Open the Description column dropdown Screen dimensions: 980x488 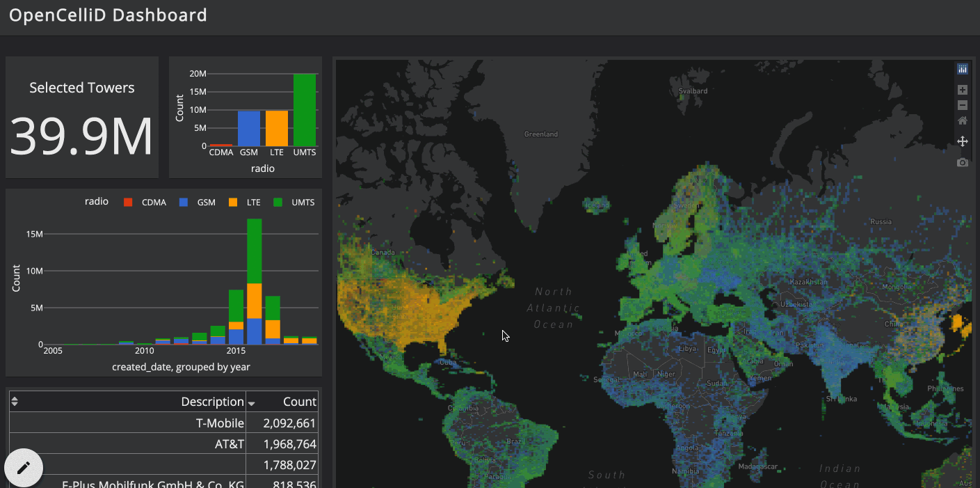[x=252, y=402]
